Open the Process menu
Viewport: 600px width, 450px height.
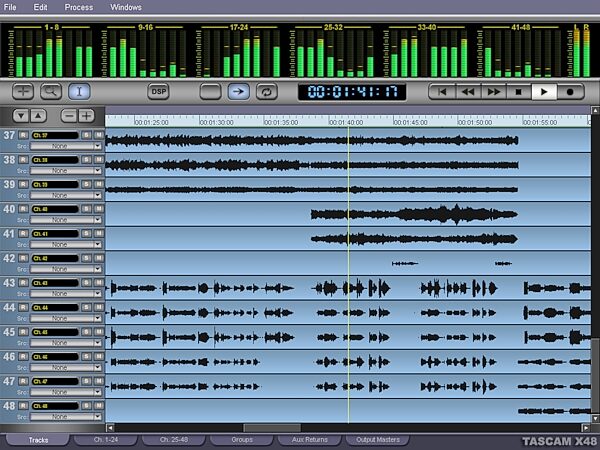(78, 7)
